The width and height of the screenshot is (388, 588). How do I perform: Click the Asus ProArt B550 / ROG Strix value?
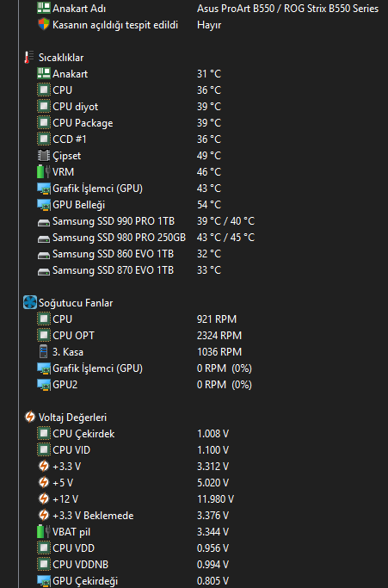pyautogui.click(x=288, y=9)
